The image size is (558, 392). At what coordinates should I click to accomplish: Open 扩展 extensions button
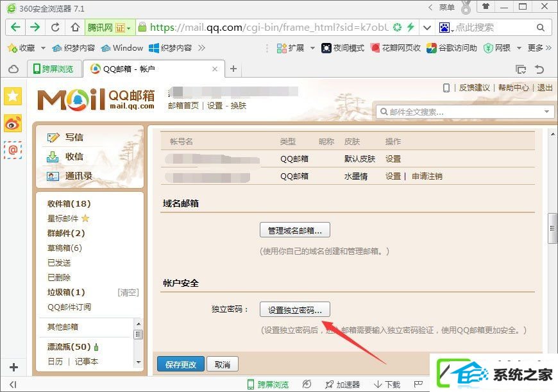291,47
